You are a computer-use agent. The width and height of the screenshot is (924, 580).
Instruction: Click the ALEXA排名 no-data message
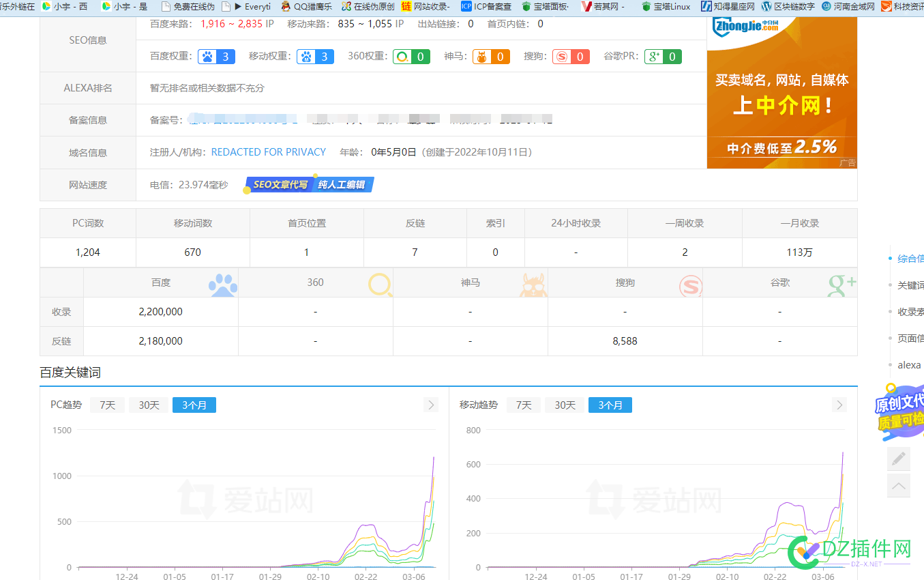(x=207, y=88)
